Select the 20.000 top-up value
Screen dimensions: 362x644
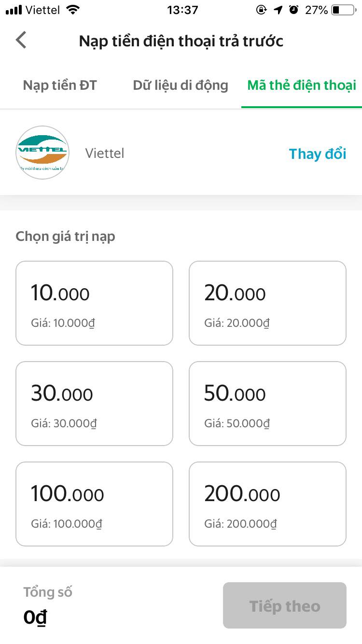(267, 303)
